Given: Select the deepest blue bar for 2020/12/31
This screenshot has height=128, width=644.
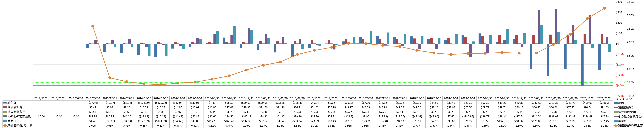Looking at the screenshot, I should point(582,65).
